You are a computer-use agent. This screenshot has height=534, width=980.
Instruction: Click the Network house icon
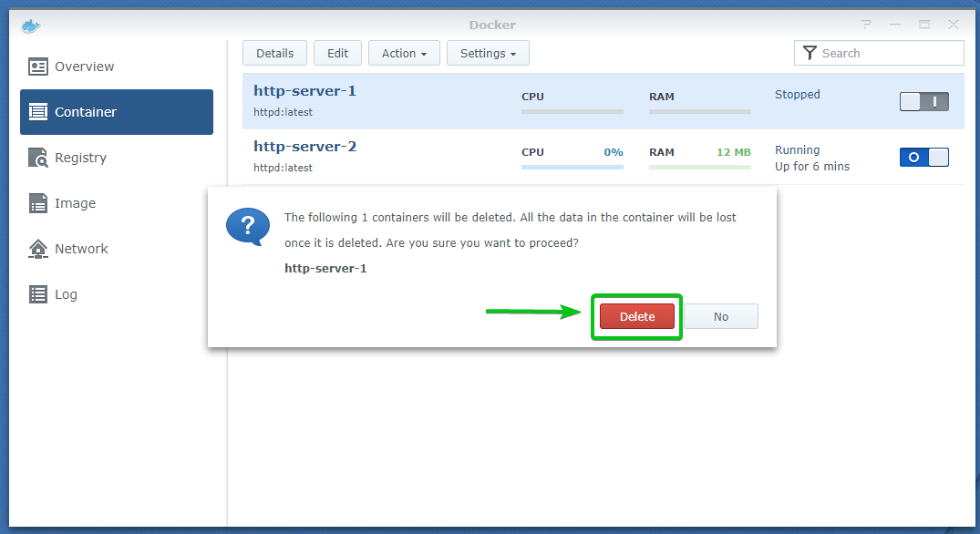[38, 249]
